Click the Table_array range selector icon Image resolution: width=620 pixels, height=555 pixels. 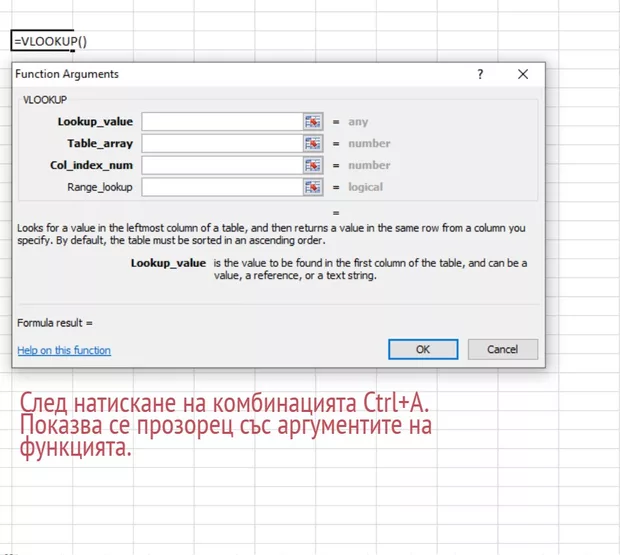tap(313, 143)
